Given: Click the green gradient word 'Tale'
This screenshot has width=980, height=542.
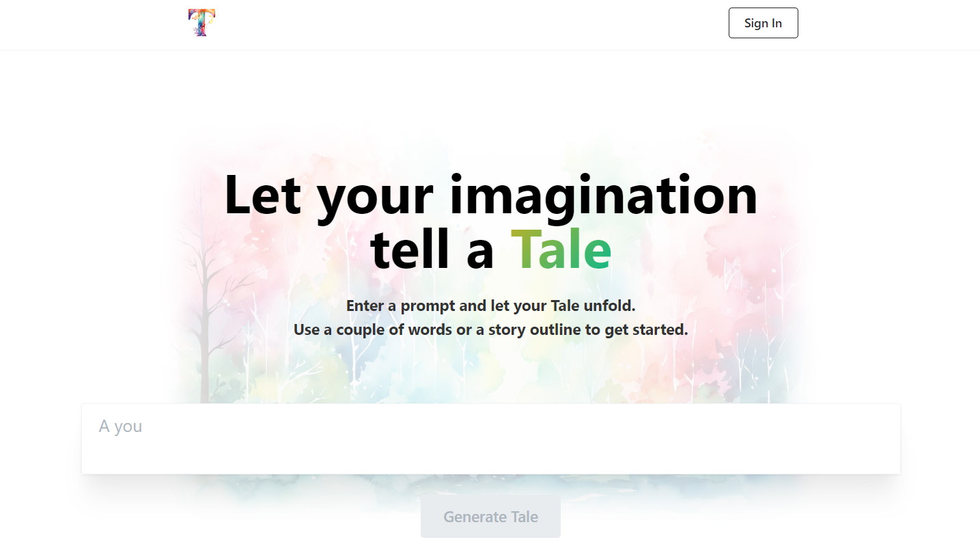Looking at the screenshot, I should (x=561, y=249).
